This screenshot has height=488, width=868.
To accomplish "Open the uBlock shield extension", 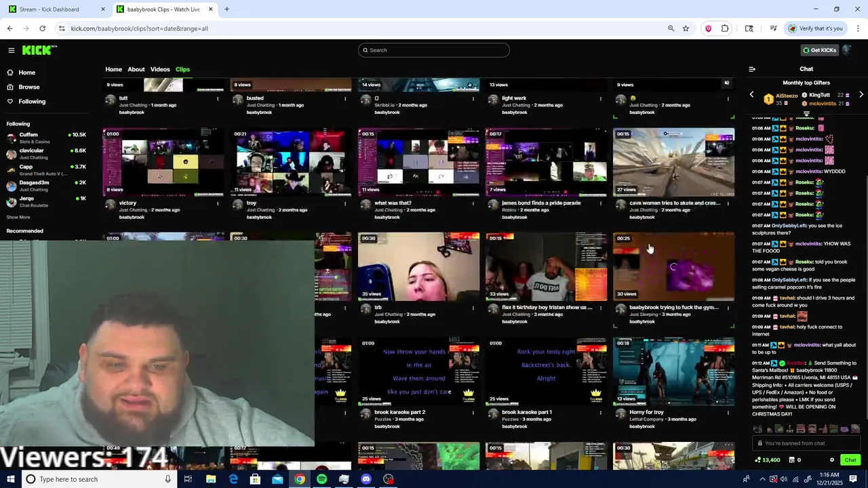I will pos(708,28).
